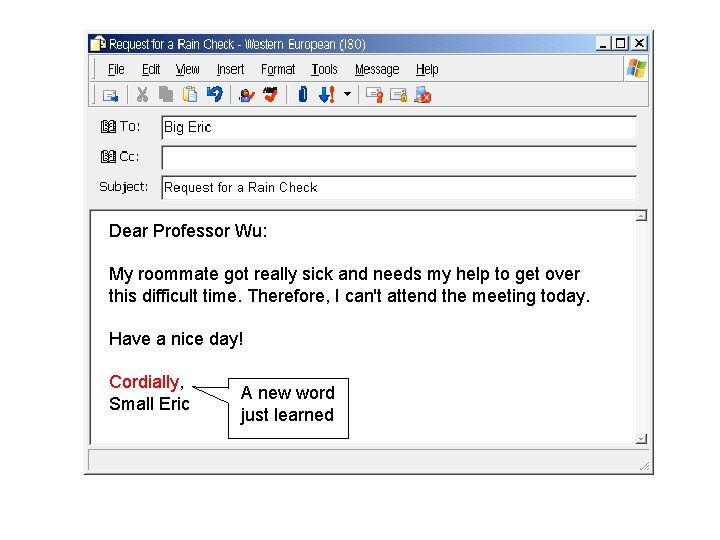Click the Send message toolbar icon
The image size is (720, 540).
[111, 96]
